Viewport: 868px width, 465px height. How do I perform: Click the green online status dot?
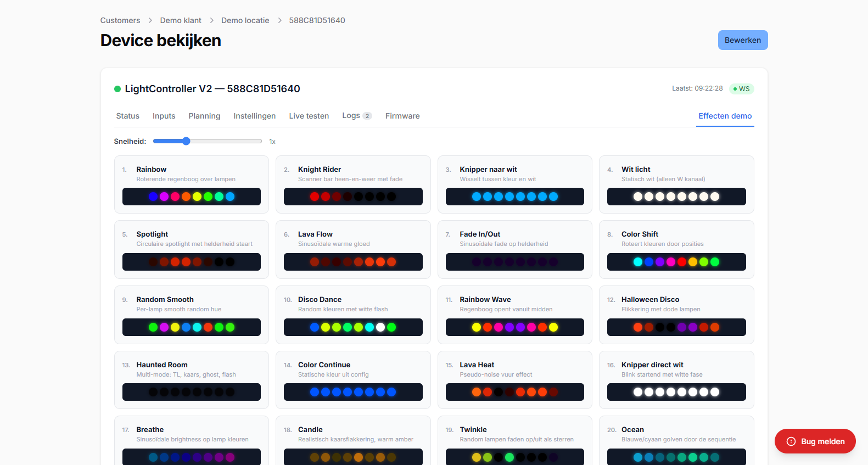(117, 89)
